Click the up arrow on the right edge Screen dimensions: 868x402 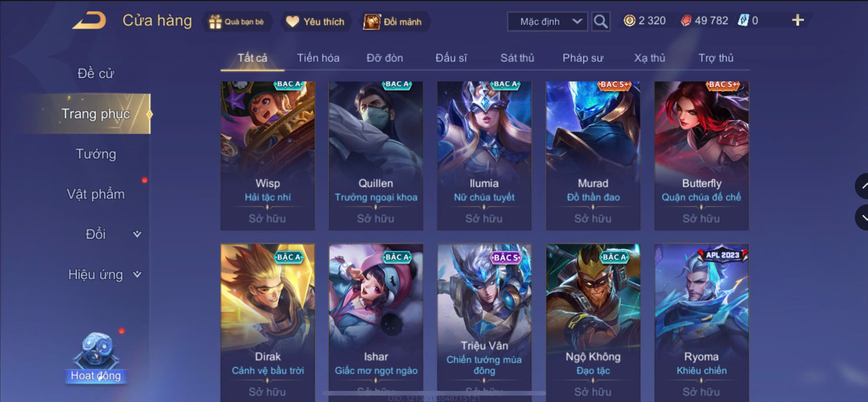coord(862,186)
